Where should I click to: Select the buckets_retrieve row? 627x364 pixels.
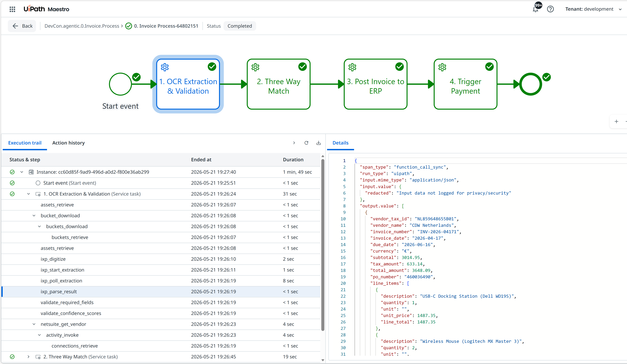tap(161, 237)
